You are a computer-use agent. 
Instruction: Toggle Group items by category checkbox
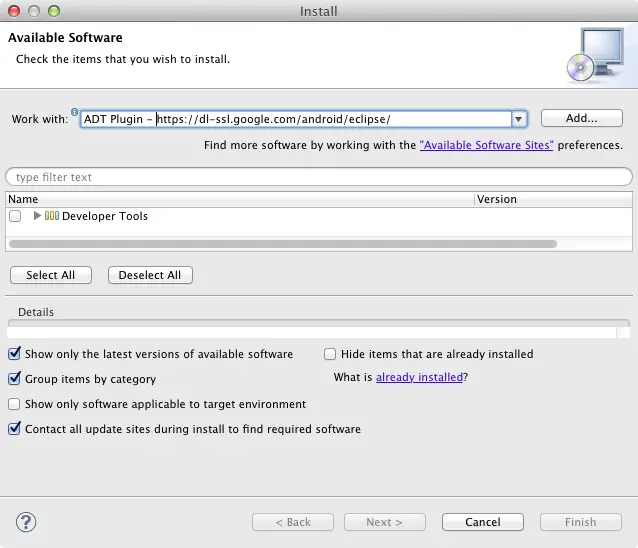[14, 379]
